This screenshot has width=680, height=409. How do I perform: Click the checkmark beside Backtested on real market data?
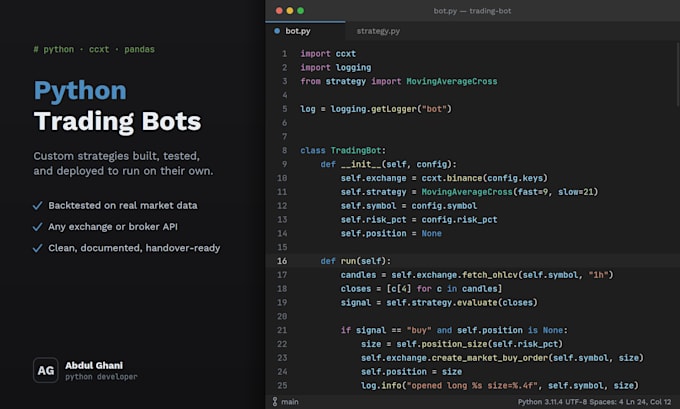coord(38,206)
